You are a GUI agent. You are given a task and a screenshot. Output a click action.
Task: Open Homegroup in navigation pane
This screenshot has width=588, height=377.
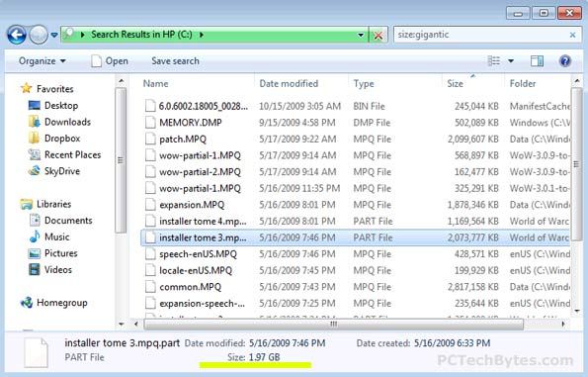click(x=54, y=303)
